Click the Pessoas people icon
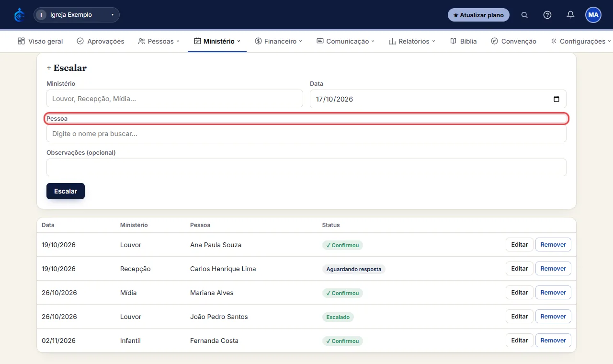 pyautogui.click(x=141, y=41)
